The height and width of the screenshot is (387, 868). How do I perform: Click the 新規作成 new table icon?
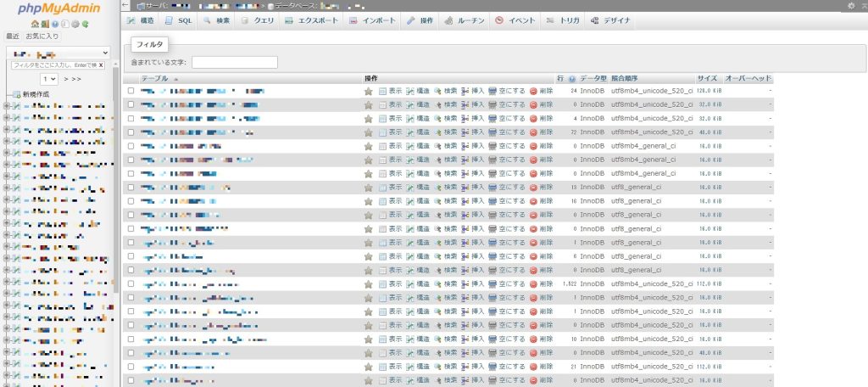16,94
